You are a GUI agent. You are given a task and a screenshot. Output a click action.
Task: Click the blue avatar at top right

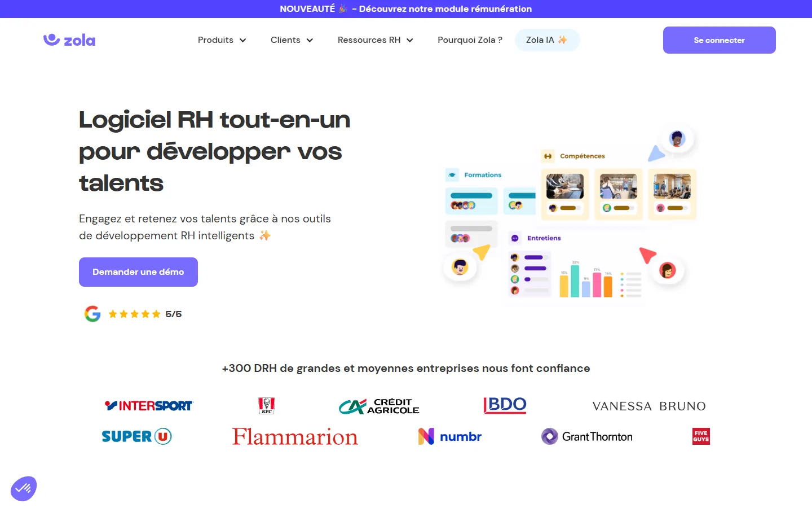point(677,138)
